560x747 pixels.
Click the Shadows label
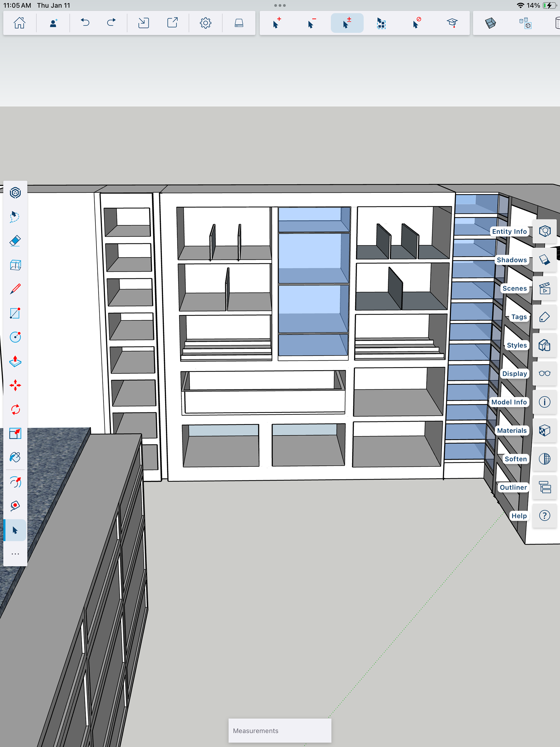pyautogui.click(x=511, y=260)
